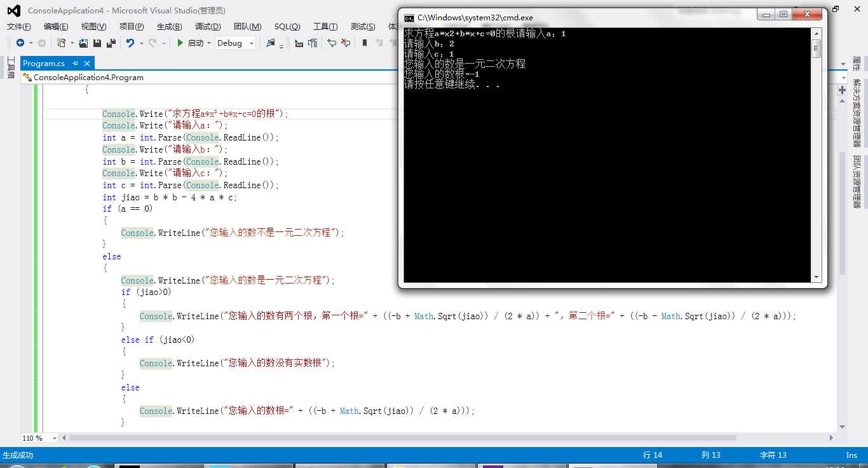Click the Visual Studio logo in the title bar

click(13, 10)
